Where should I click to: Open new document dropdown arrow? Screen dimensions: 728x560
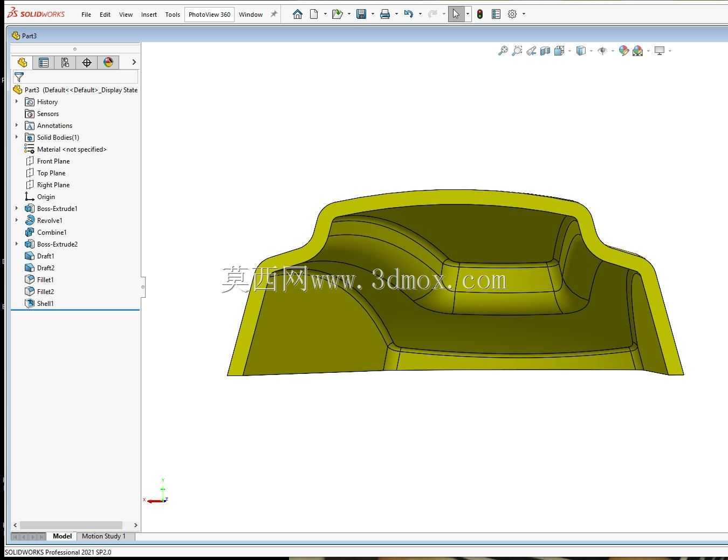325,14
